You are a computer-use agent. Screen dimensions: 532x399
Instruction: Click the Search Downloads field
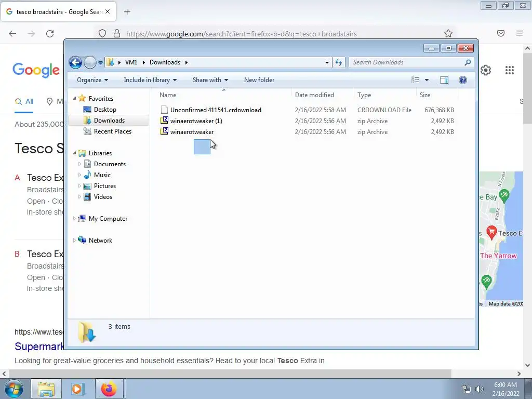[411, 62]
